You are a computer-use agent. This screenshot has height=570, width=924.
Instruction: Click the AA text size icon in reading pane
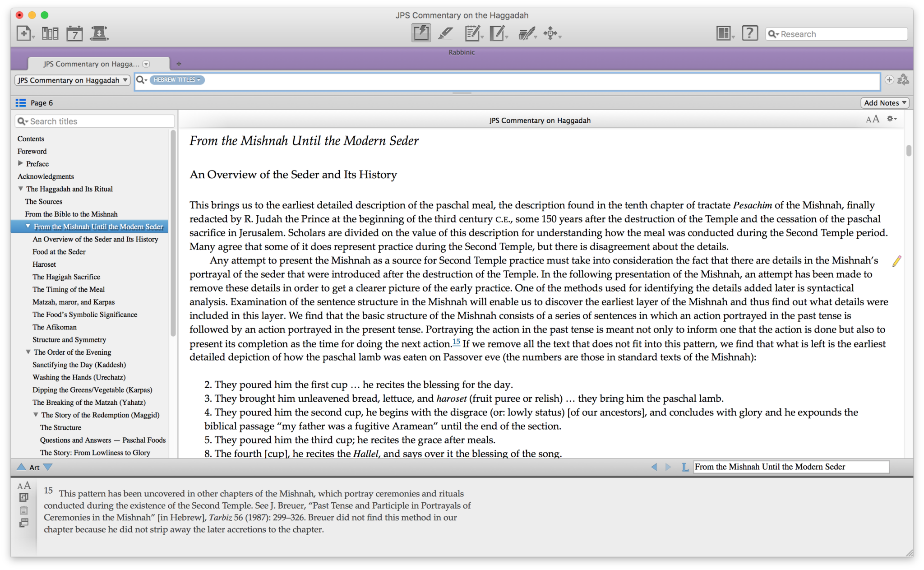click(x=872, y=119)
